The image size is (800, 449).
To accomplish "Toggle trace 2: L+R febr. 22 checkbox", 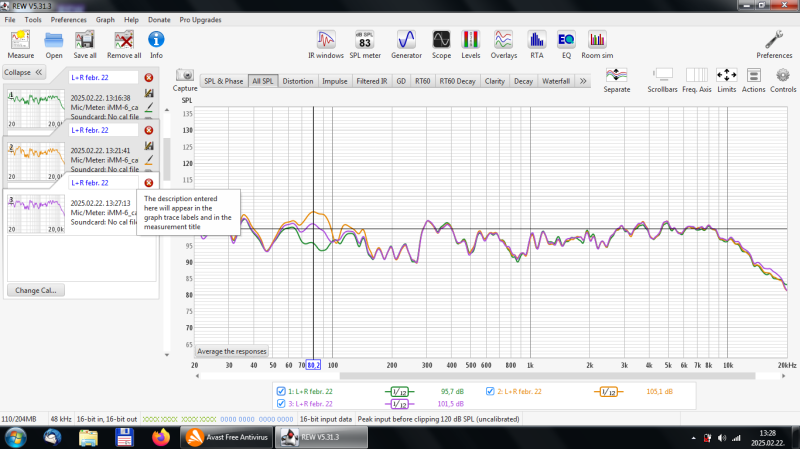I will 490,391.
